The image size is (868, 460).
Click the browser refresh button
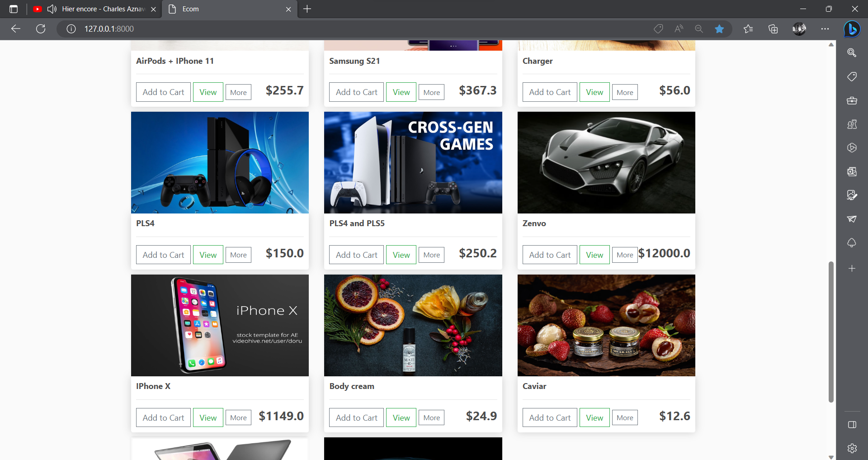point(41,29)
